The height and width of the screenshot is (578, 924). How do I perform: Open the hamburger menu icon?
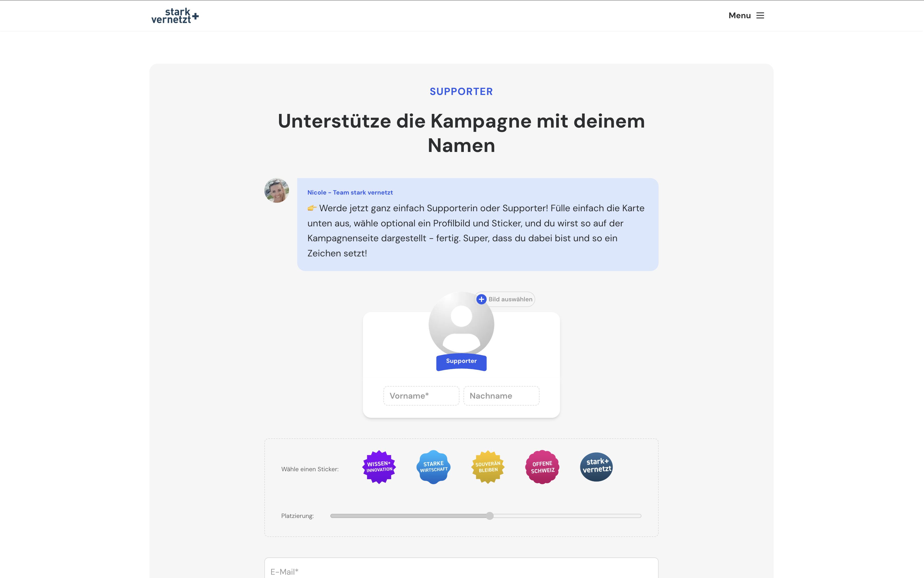[760, 16]
